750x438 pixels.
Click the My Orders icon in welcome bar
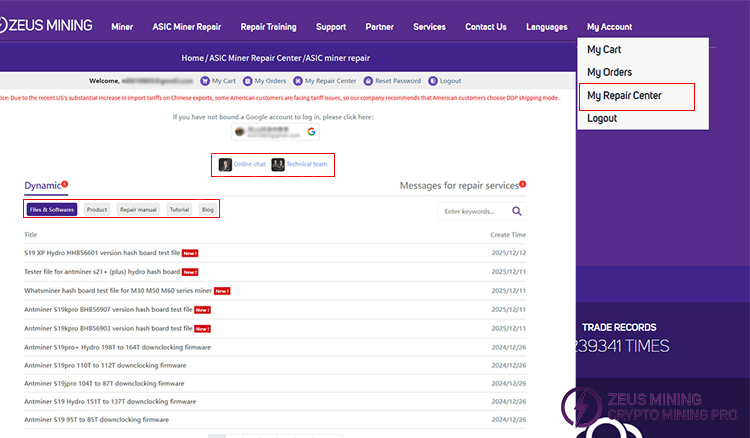pyautogui.click(x=247, y=81)
